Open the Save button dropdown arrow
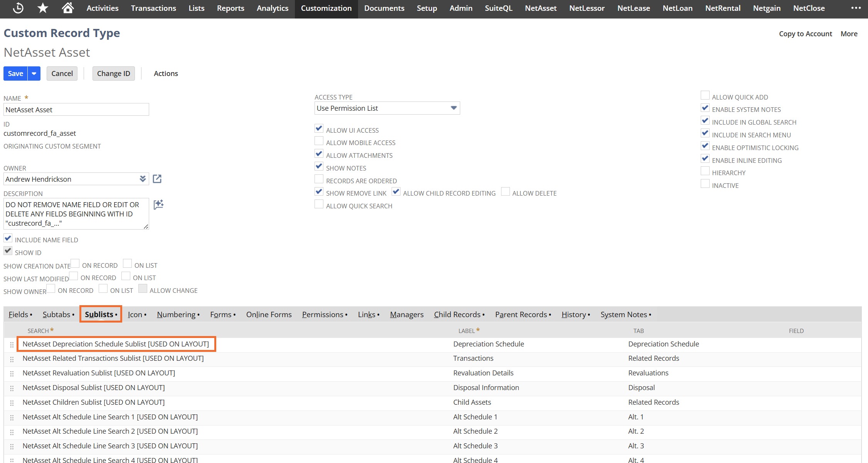 tap(34, 73)
